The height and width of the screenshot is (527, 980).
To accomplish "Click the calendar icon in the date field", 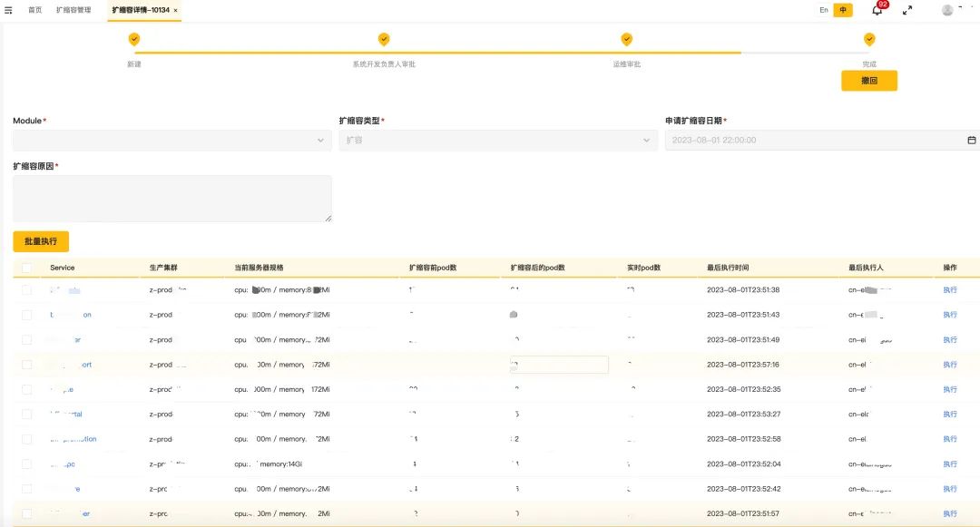I will pyautogui.click(x=971, y=141).
